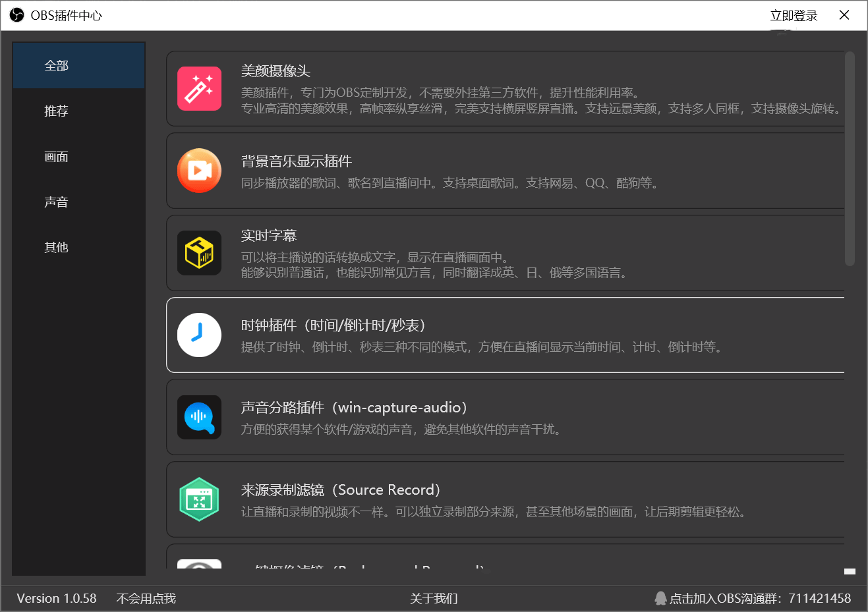Click the 美颜摄像头 beauty camera plugin icon
868x612 pixels.
[199, 88]
